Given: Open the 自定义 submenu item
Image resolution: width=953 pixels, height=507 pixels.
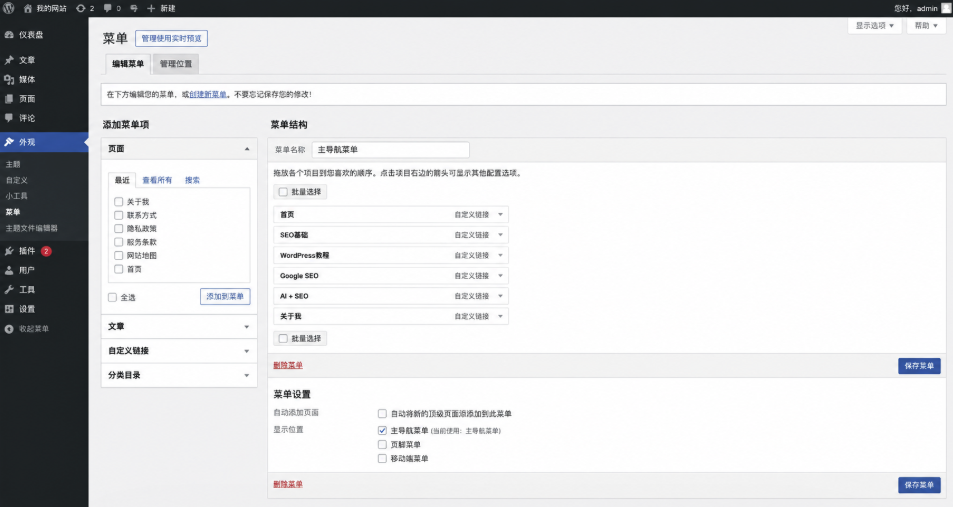Looking at the screenshot, I should [17, 181].
